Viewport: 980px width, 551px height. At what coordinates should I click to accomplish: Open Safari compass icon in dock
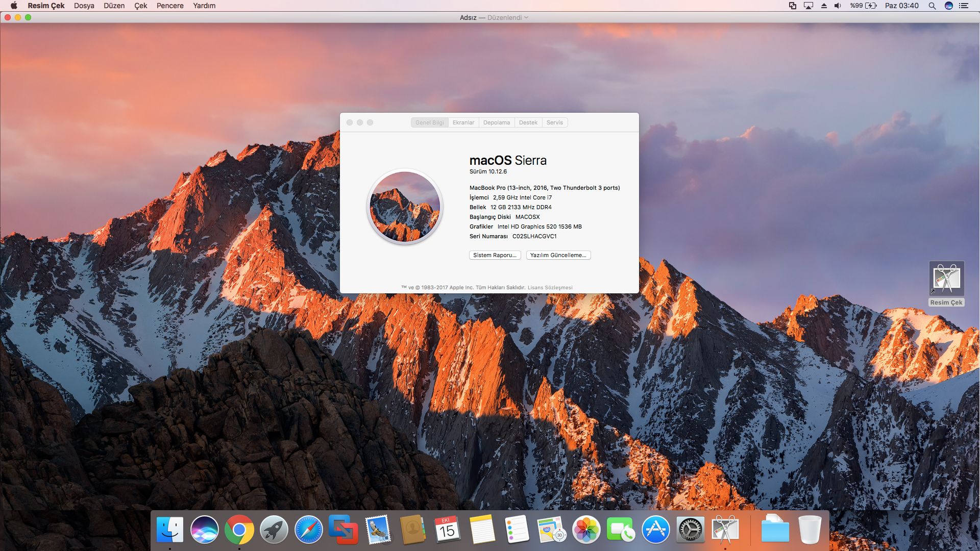[308, 530]
